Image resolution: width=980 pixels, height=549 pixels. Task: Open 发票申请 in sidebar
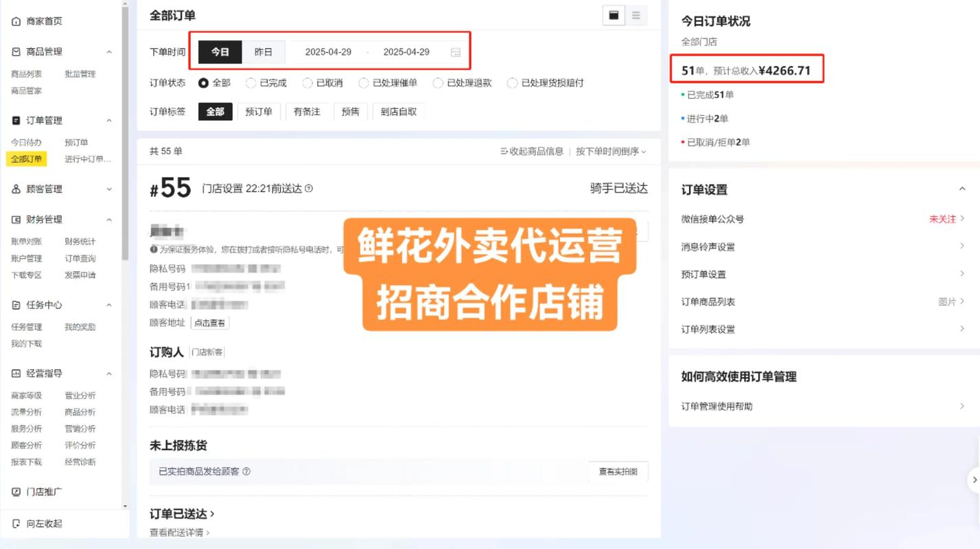pos(80,275)
